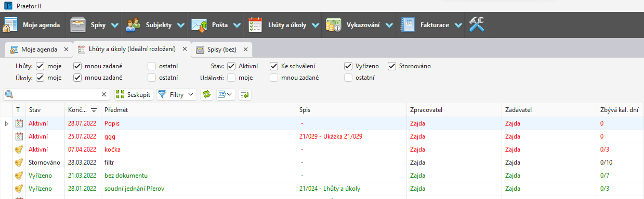Uncheck the Stornováno status checkbox

coord(392,66)
